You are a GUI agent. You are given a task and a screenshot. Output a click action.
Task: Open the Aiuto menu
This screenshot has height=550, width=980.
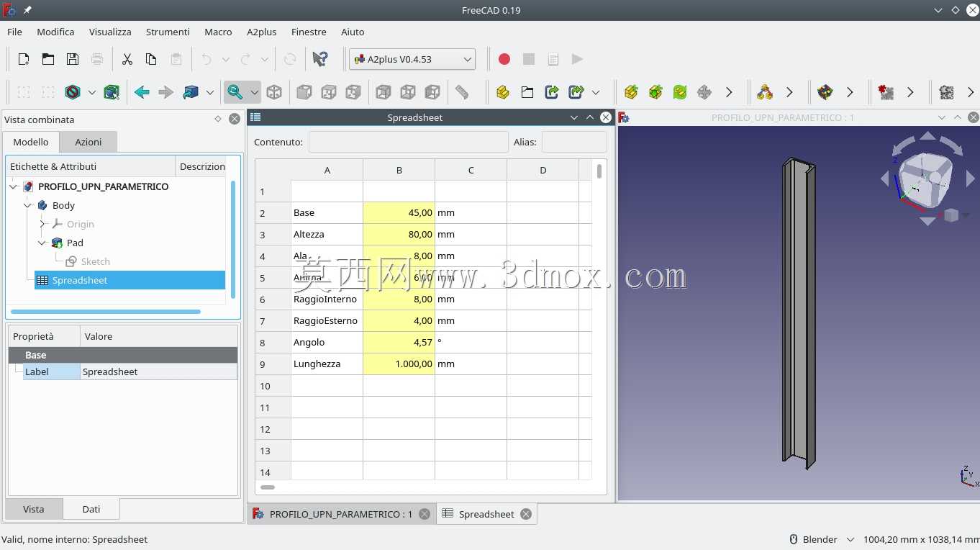[353, 32]
